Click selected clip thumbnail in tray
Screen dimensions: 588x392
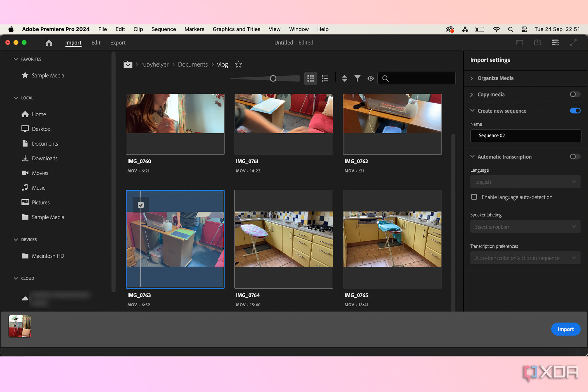click(20, 326)
